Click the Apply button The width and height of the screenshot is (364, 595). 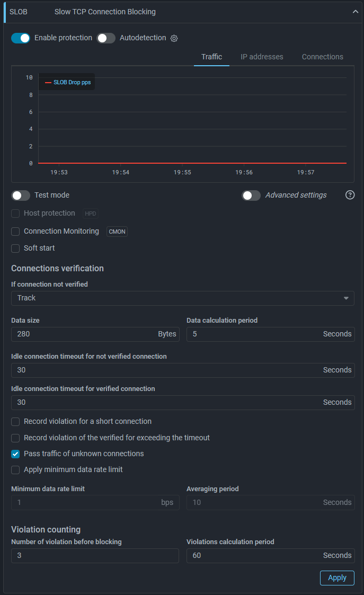[337, 578]
